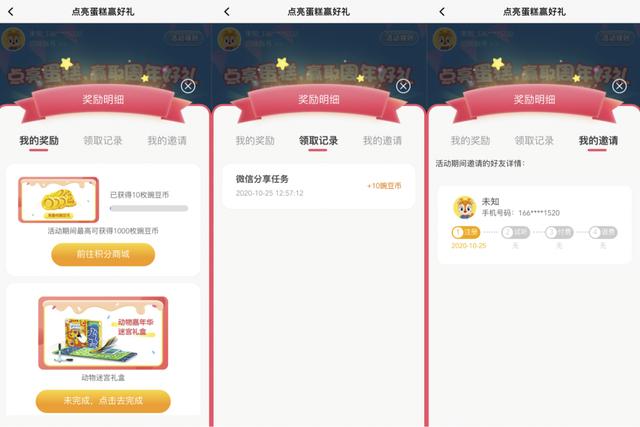Open the gold coins reward thumbnail
Screen dimensions: 640x427
[x=58, y=200]
